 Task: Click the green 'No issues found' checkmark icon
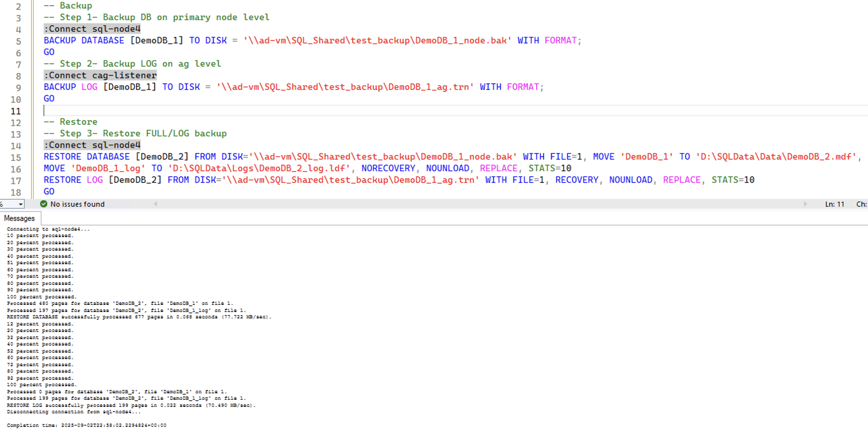[44, 204]
